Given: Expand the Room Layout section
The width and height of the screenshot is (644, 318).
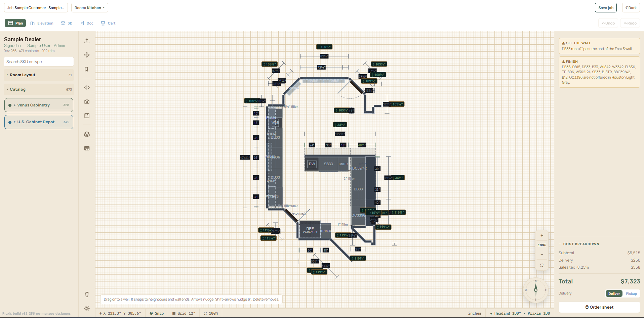Looking at the screenshot, I should coord(39,75).
